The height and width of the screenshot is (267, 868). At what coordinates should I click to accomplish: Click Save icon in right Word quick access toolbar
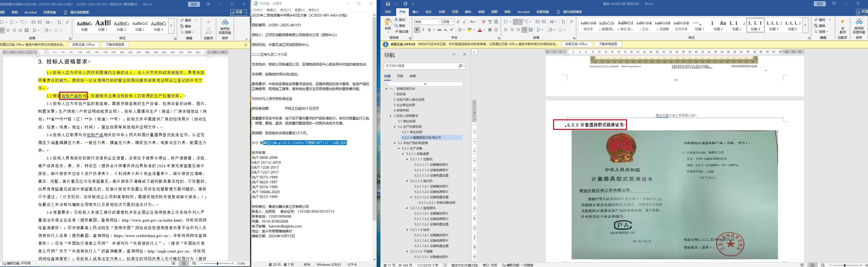point(388,4)
